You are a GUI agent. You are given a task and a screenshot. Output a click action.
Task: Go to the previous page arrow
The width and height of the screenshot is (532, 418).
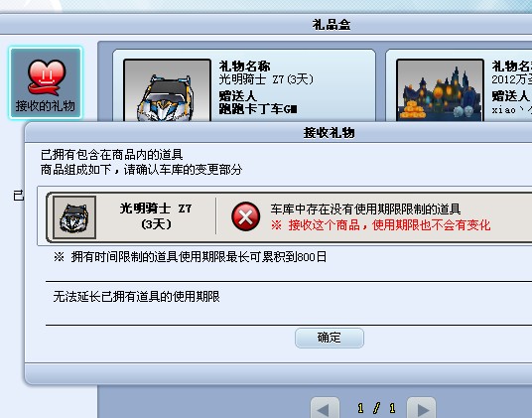coord(325,408)
